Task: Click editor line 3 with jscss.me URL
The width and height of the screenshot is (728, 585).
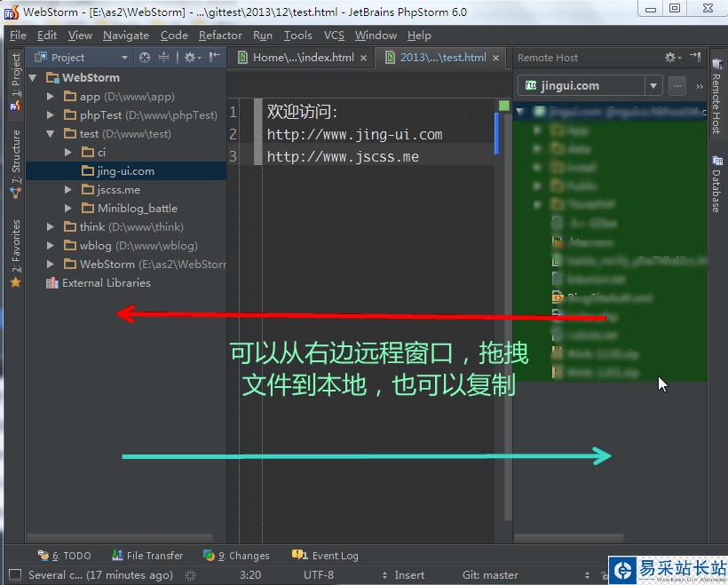Action: coord(343,157)
